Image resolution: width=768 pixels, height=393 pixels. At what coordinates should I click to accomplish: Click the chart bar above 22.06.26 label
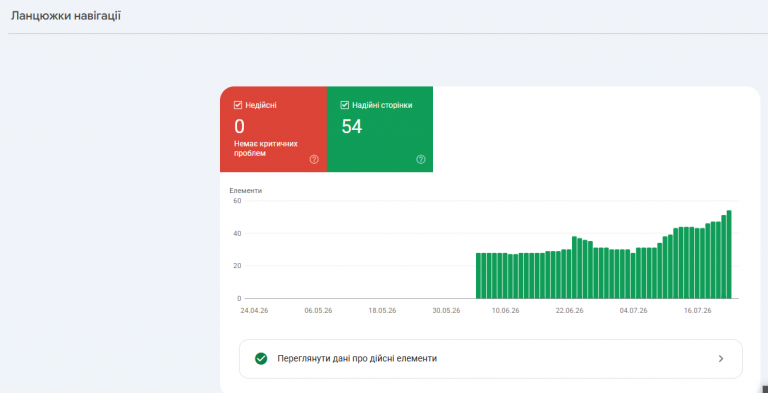click(x=569, y=274)
